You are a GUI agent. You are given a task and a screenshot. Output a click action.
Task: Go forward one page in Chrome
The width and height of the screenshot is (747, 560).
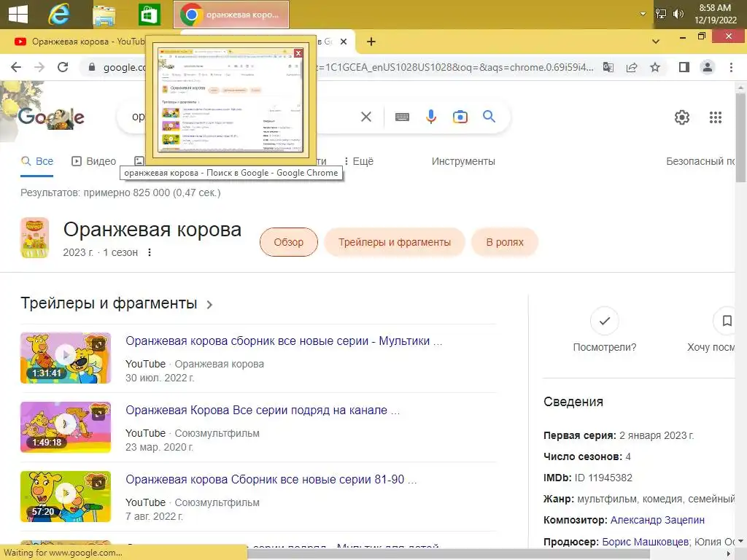pos(39,67)
